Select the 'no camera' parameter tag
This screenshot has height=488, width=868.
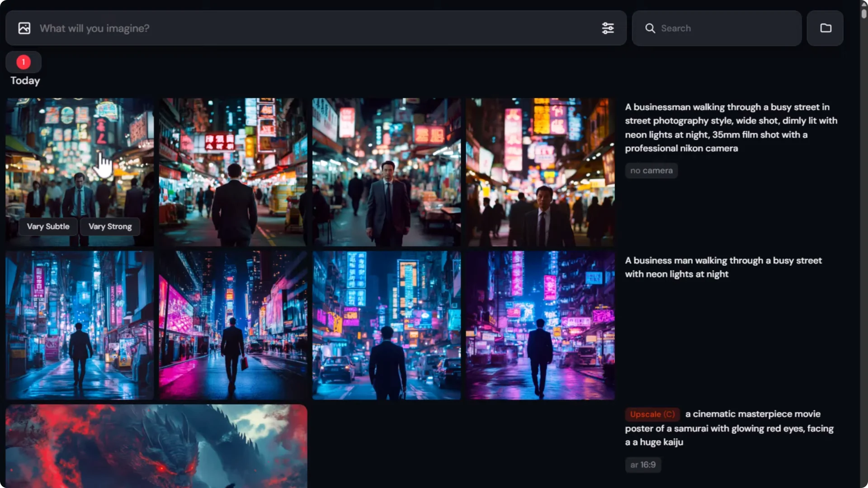[x=651, y=170]
